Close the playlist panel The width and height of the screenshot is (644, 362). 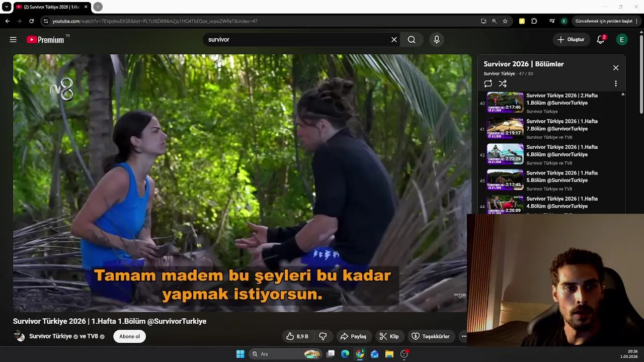pyautogui.click(x=616, y=68)
